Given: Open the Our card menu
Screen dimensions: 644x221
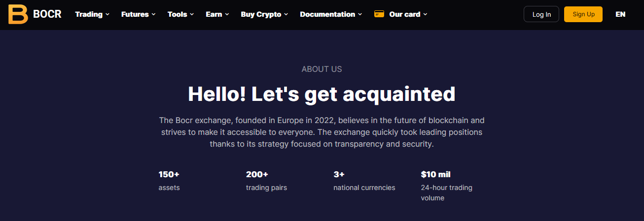Looking at the screenshot, I should [x=404, y=14].
